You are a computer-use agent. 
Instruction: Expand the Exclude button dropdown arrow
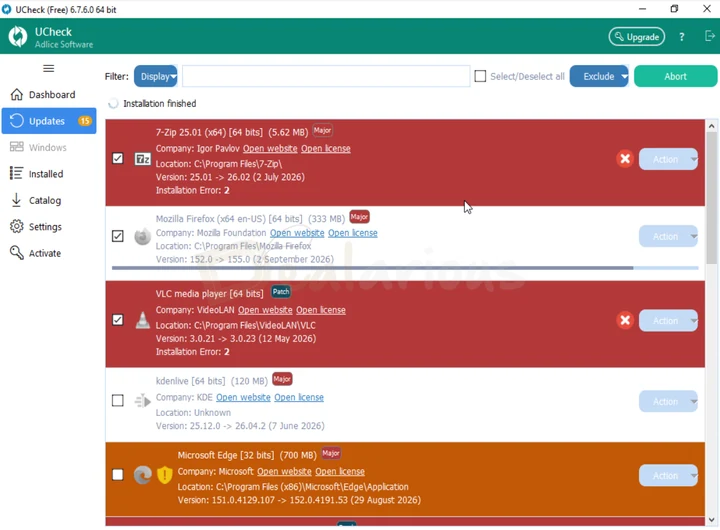tap(624, 76)
